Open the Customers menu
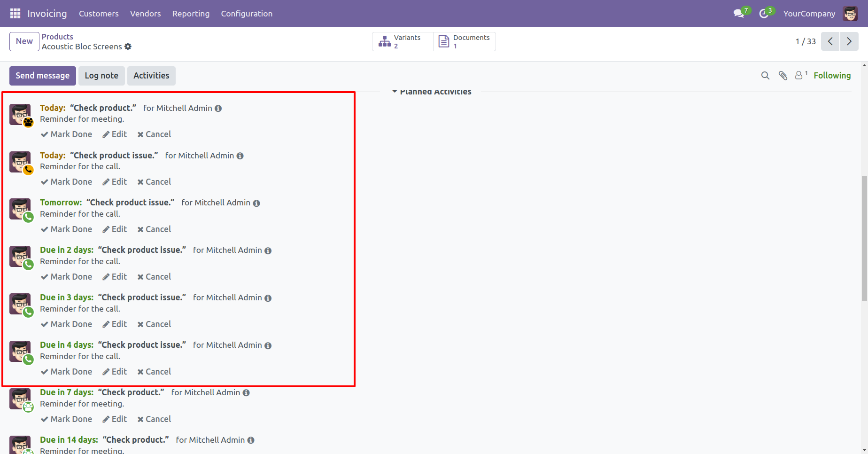This screenshot has height=454, width=868. (99, 14)
